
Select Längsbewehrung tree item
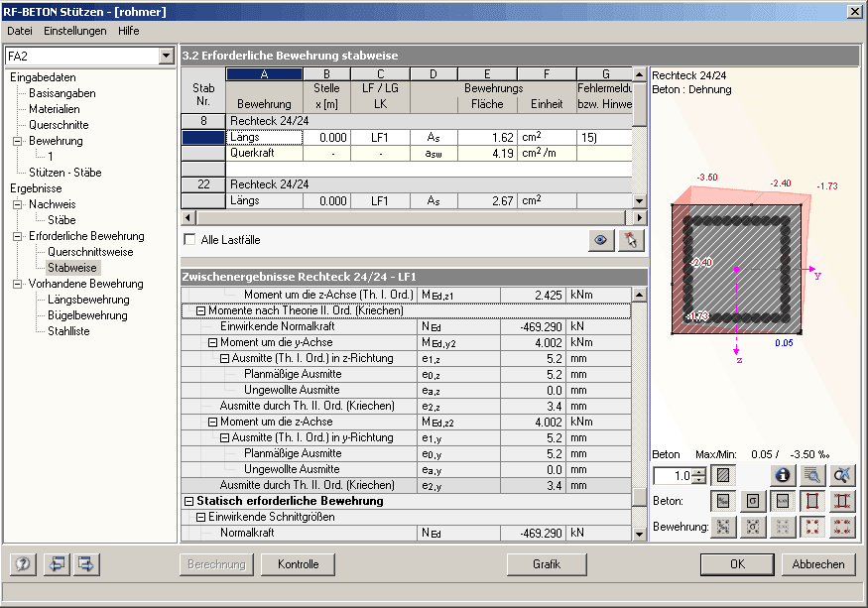(88, 300)
